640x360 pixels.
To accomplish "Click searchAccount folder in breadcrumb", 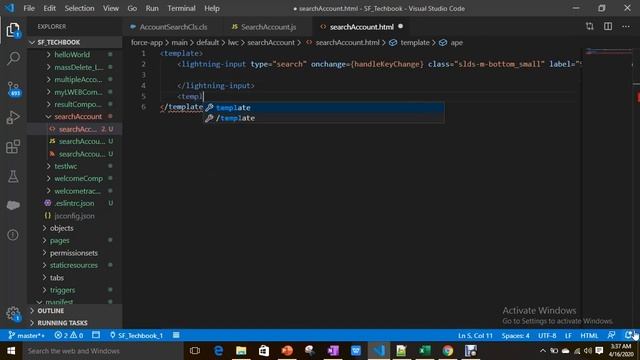I will [271, 42].
